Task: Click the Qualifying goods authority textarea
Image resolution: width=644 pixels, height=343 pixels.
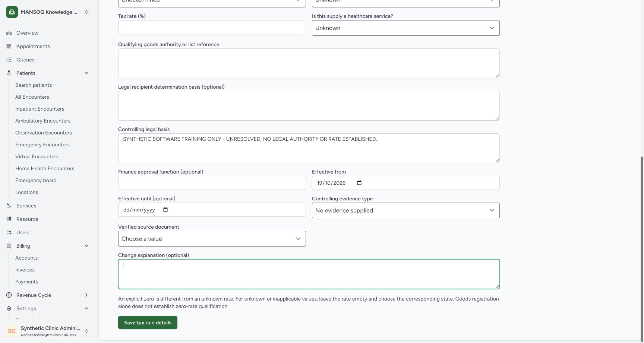Action: (x=309, y=63)
